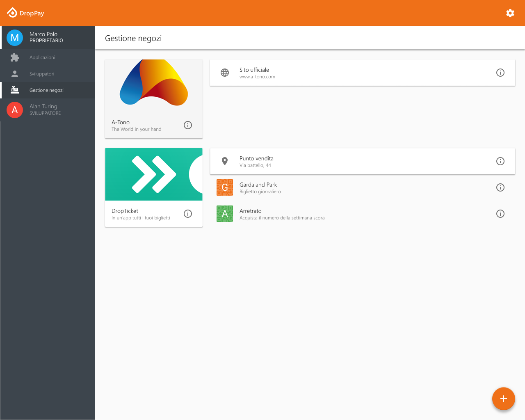Select Marco Polo blue avatar
Image resolution: width=525 pixels, height=420 pixels.
point(15,38)
